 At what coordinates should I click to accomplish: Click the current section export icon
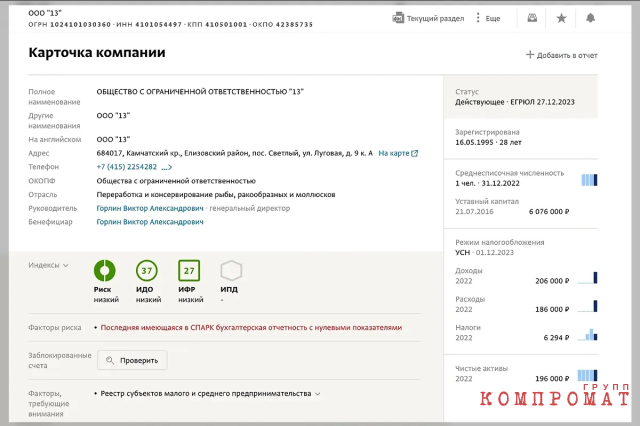[x=398, y=18]
